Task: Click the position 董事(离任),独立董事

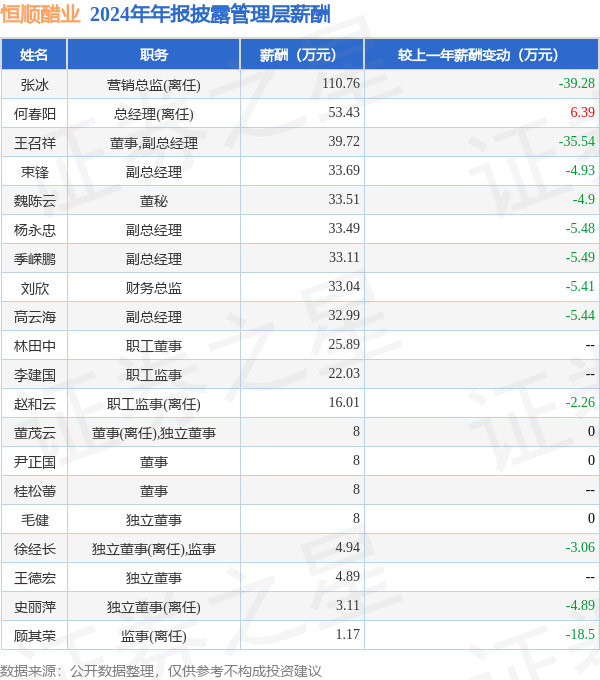Action: pyautogui.click(x=154, y=433)
